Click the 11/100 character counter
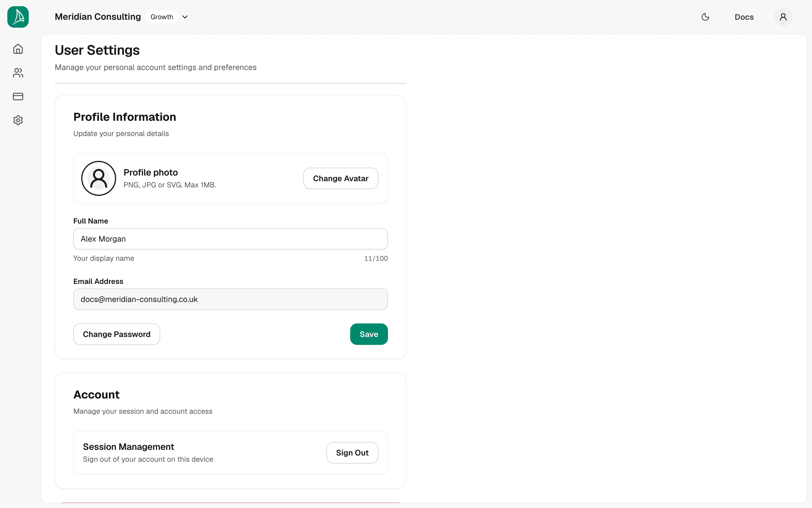Image resolution: width=812 pixels, height=508 pixels. [376, 258]
